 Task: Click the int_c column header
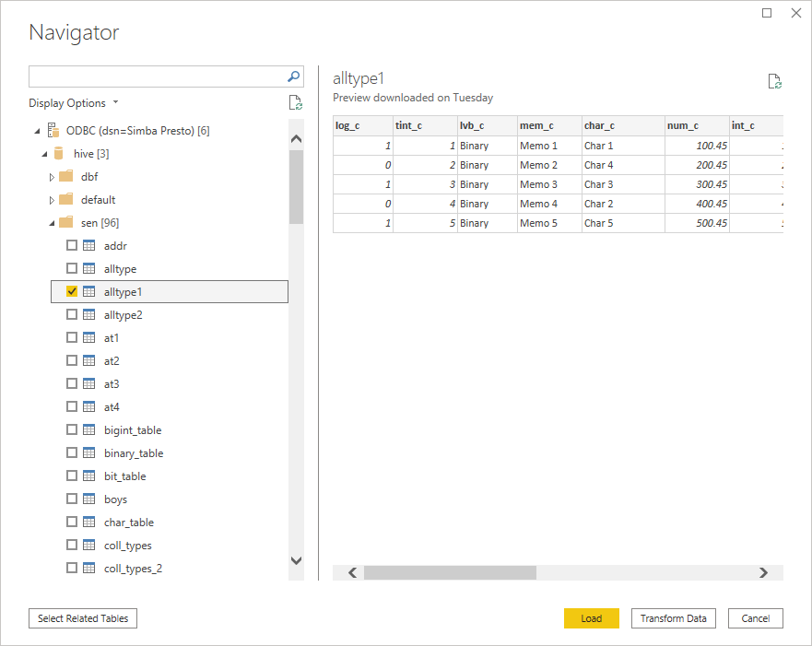coord(756,125)
